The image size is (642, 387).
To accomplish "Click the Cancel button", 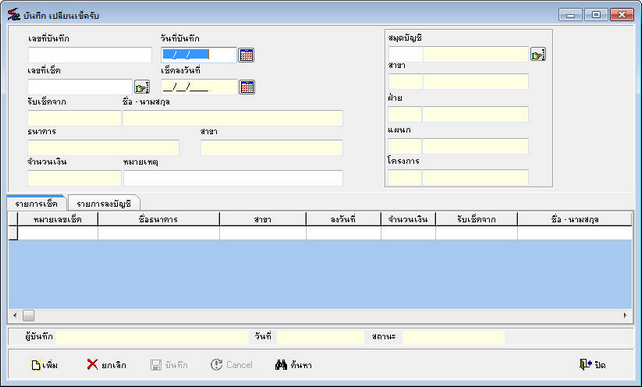I will pos(231,364).
